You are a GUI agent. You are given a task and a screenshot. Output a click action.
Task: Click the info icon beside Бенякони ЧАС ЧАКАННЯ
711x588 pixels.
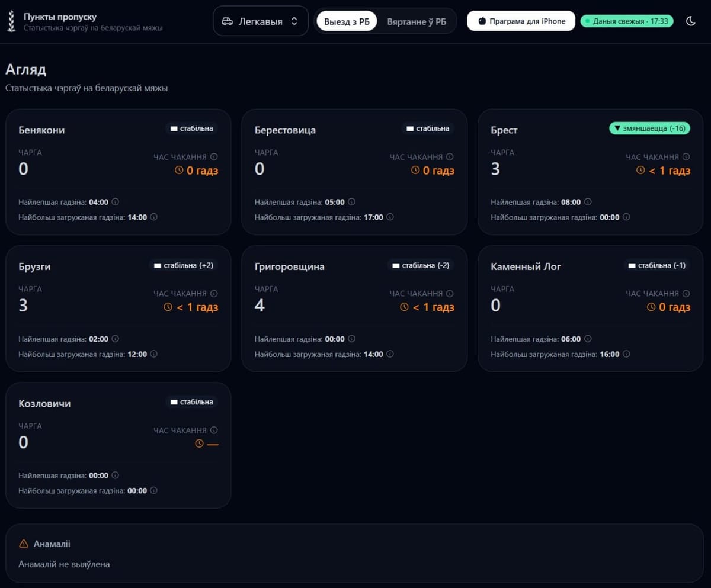214,157
